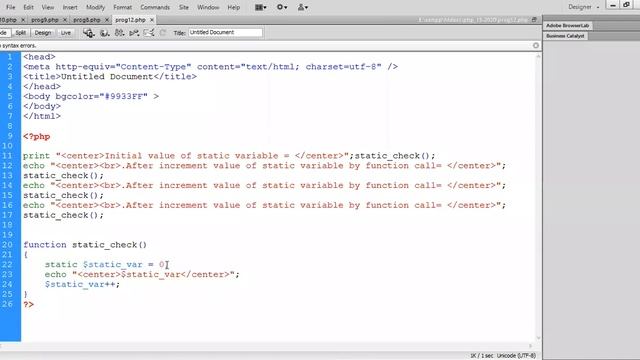Click the body bgcolor #9933FF line
This screenshot has width=640, height=360.
(91, 97)
